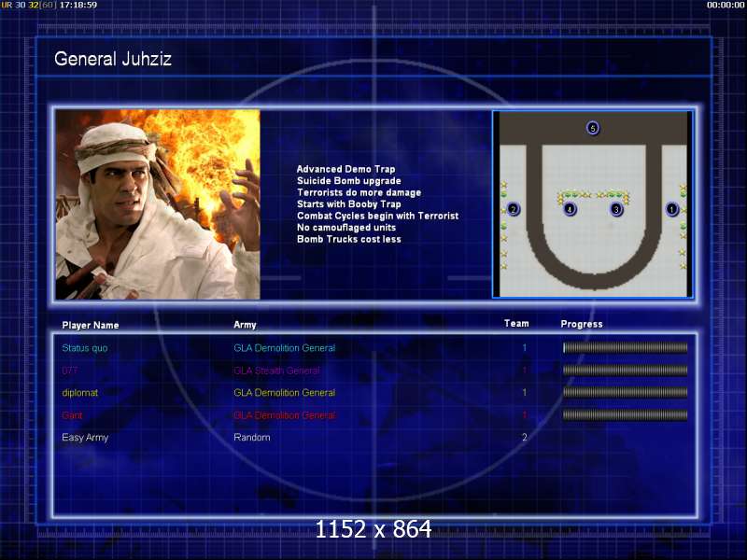
Task: Click the 'Suicide Bomb upgrade' ability line
Action: 348,181
